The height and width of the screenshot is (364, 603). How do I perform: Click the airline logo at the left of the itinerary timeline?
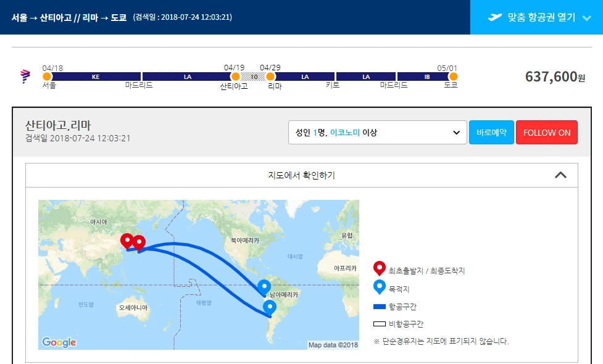[x=25, y=76]
